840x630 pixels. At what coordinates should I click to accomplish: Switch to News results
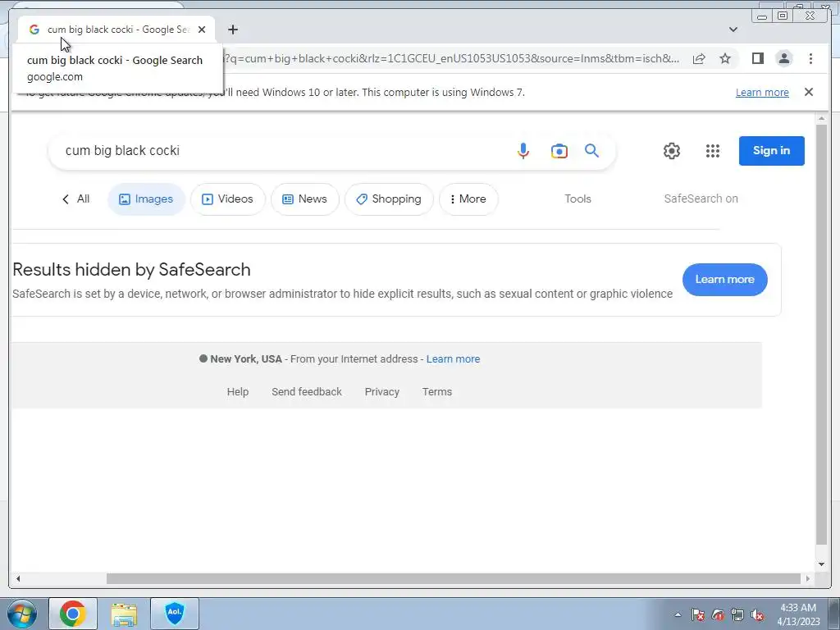click(x=305, y=199)
